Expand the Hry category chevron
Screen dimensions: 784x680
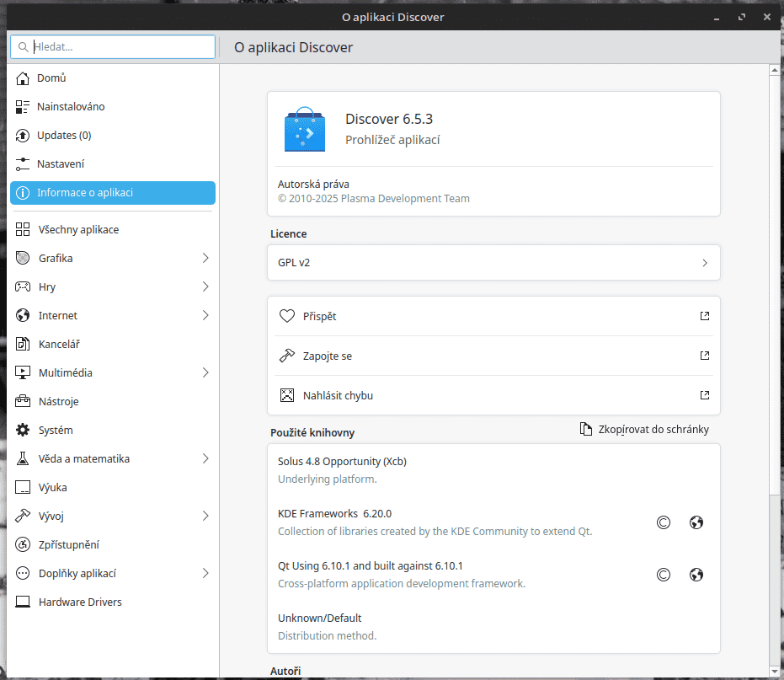205,286
